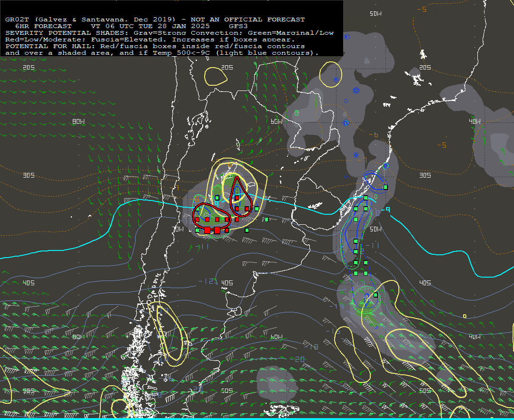Click the right large red hail box

pos(217,230)
